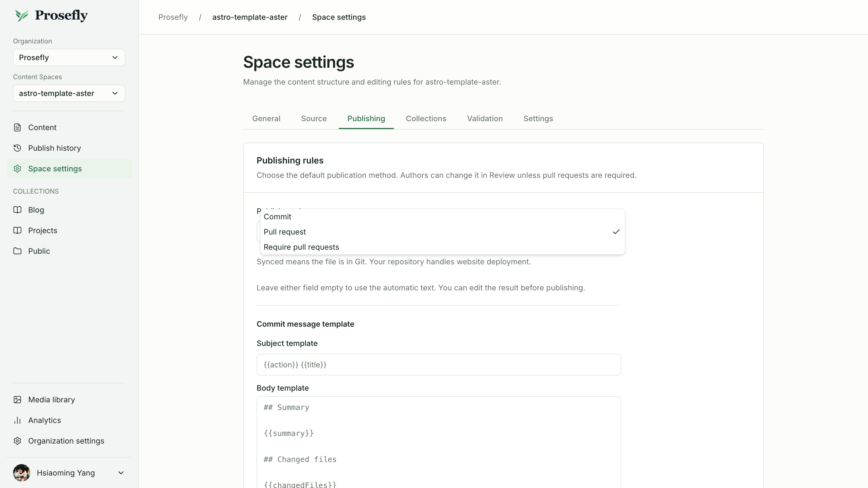Click the Analytics bar chart icon
The height and width of the screenshot is (488, 868).
tap(18, 420)
